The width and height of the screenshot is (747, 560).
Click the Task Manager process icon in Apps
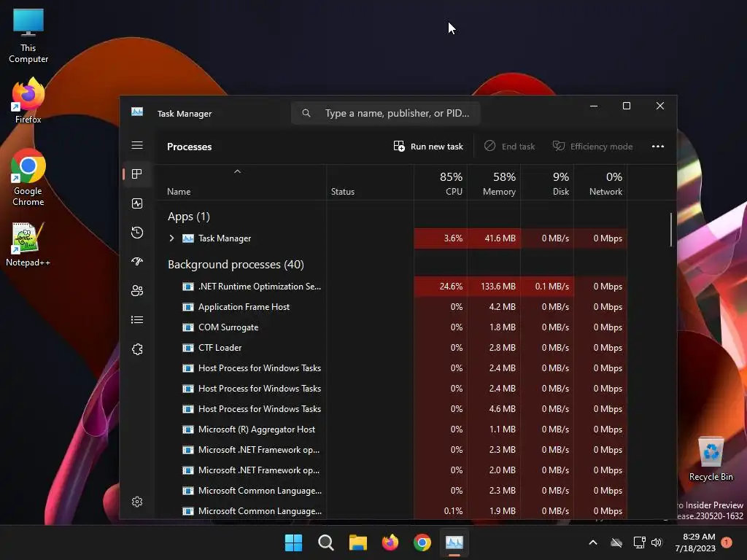[x=188, y=238]
